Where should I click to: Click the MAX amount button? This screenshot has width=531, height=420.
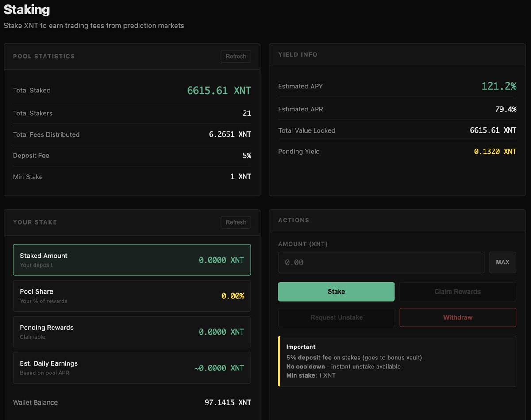coord(503,262)
